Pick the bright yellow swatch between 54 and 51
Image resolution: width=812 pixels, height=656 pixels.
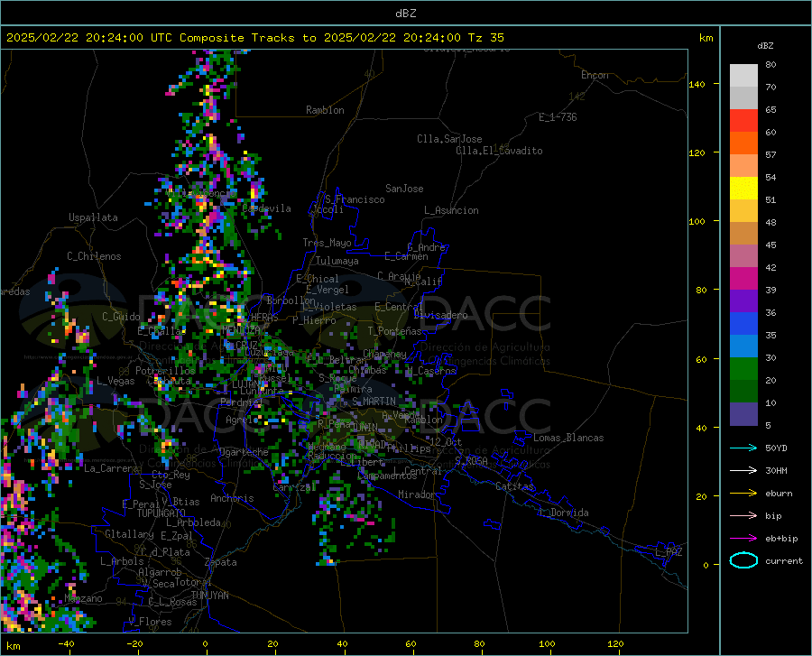743,188
